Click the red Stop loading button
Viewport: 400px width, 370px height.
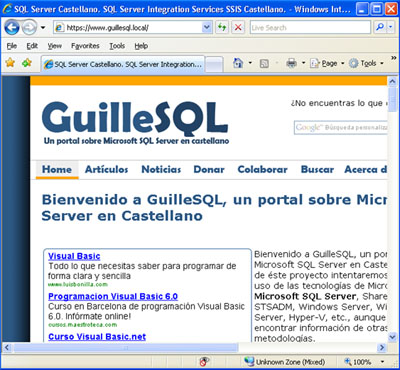(238, 28)
